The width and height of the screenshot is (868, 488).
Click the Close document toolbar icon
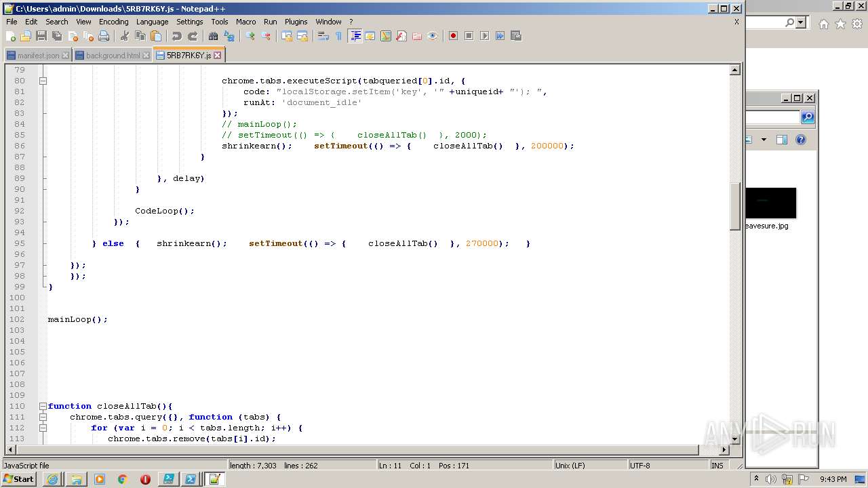pos(73,36)
